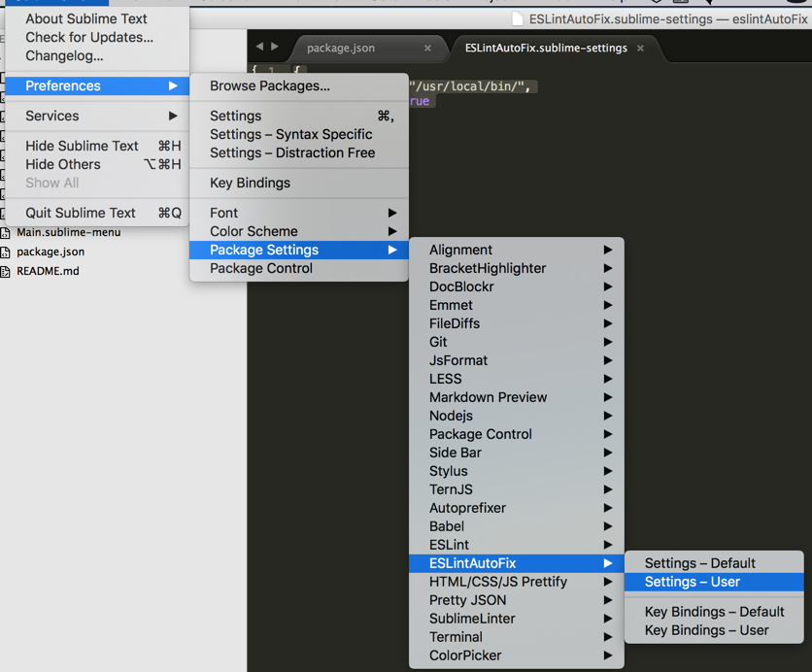The height and width of the screenshot is (672, 812).
Task: Open Browse Packages
Action: coord(299,85)
